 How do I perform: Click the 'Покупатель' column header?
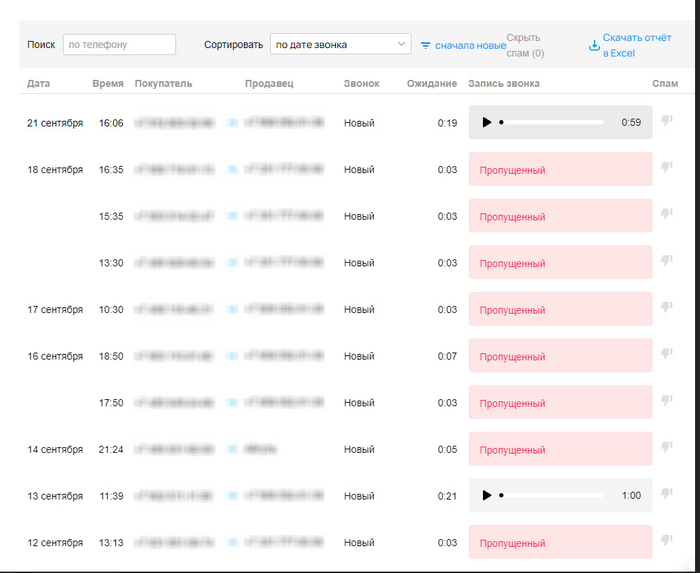[163, 83]
